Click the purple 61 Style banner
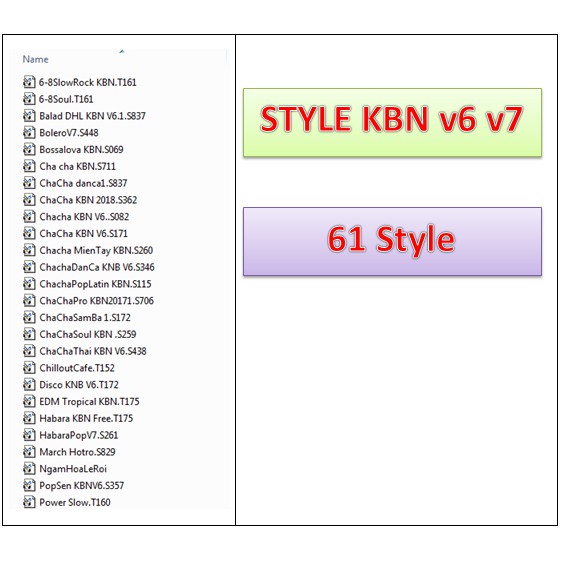The height and width of the screenshot is (561, 561). click(x=392, y=242)
